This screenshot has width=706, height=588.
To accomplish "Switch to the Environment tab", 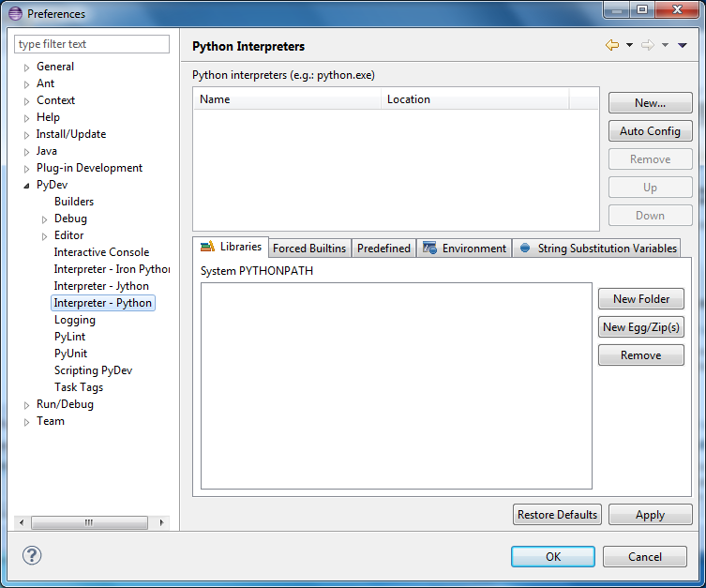I will click(465, 249).
